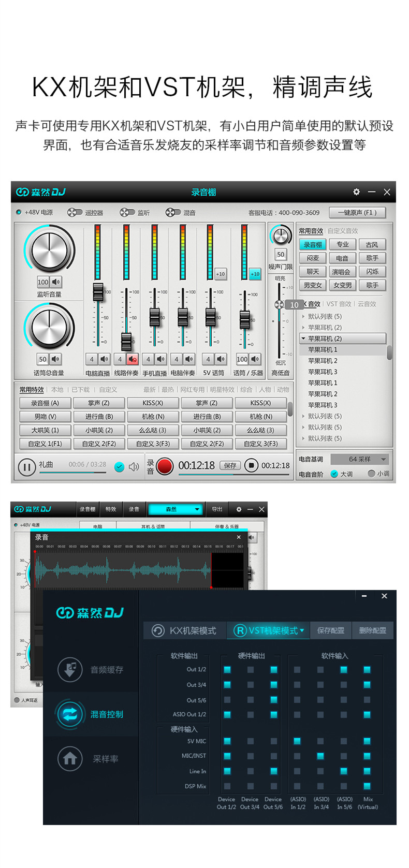This screenshot has height=868, width=409.
Task: Mute the 手机直播 channel speaker
Action: 160,359
